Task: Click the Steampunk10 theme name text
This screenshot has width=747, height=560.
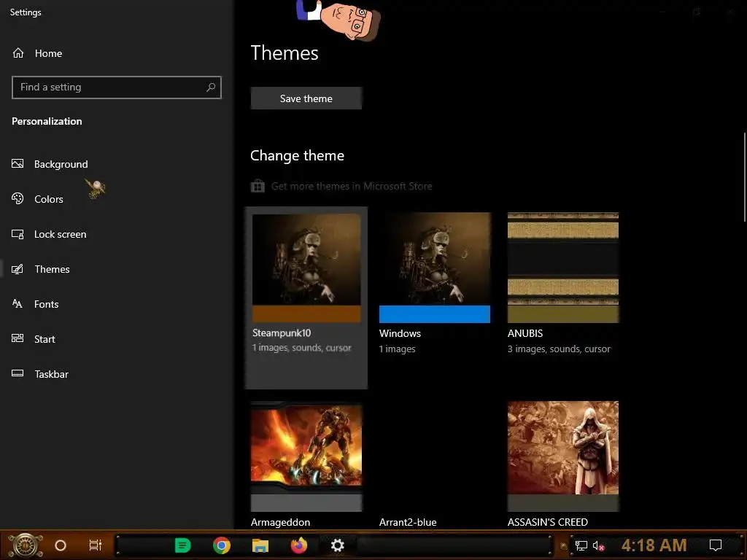Action: [282, 332]
